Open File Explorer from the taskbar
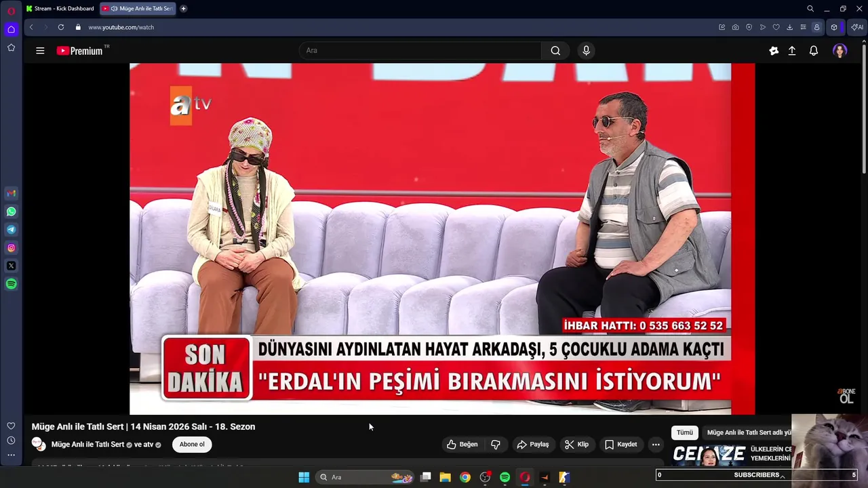 click(x=446, y=477)
